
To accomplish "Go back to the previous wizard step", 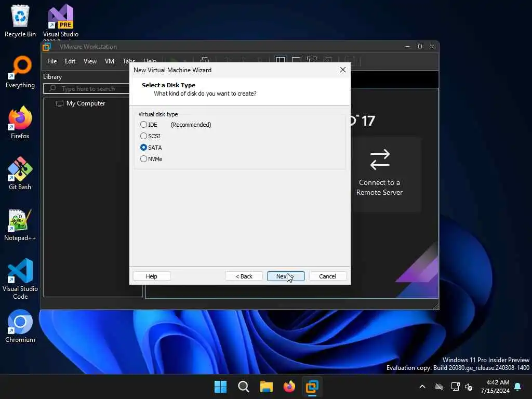I will click(x=244, y=276).
